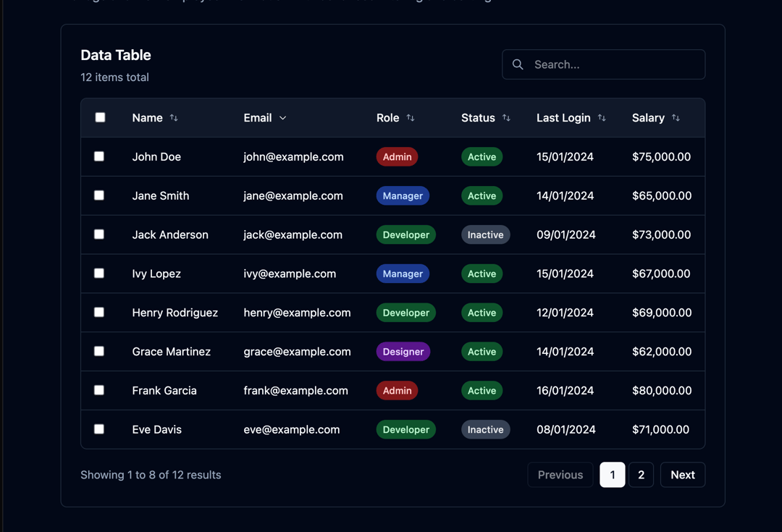The width and height of the screenshot is (782, 532).
Task: Select the Grace Martinez row checkbox
Action: coord(99,351)
